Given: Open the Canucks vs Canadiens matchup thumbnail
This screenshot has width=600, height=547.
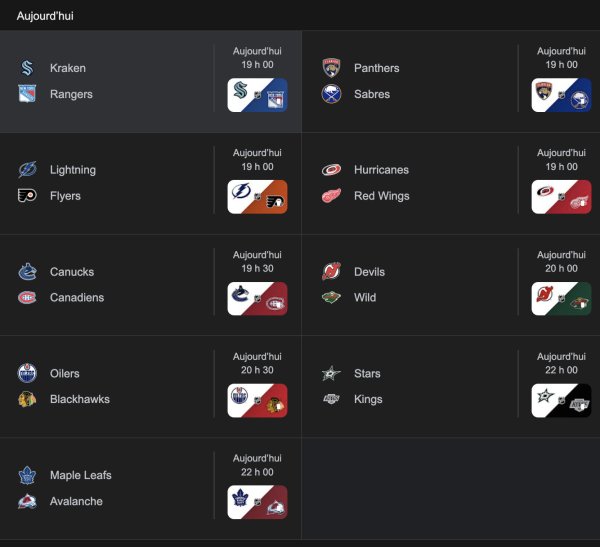Looking at the screenshot, I should [x=257, y=299].
